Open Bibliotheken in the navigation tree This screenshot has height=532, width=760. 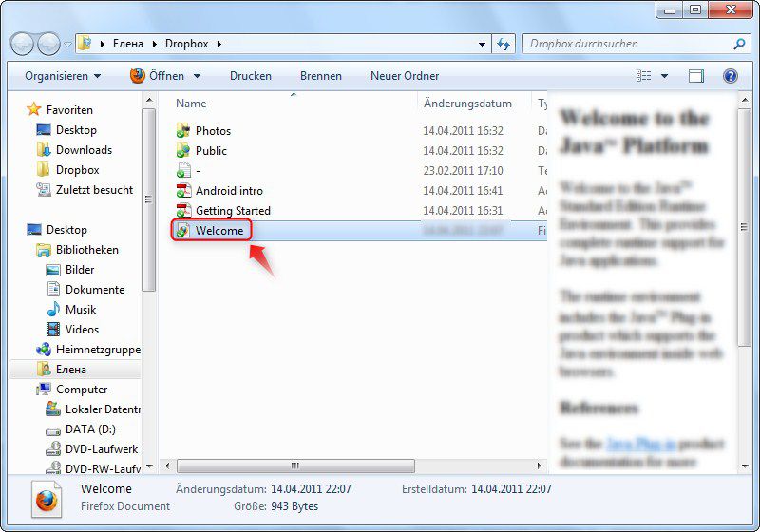click(78, 250)
